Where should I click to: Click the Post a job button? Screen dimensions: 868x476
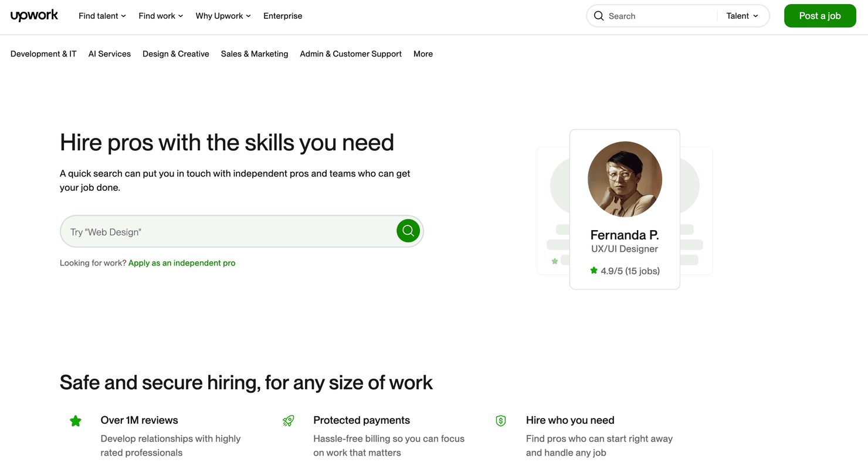(x=820, y=16)
